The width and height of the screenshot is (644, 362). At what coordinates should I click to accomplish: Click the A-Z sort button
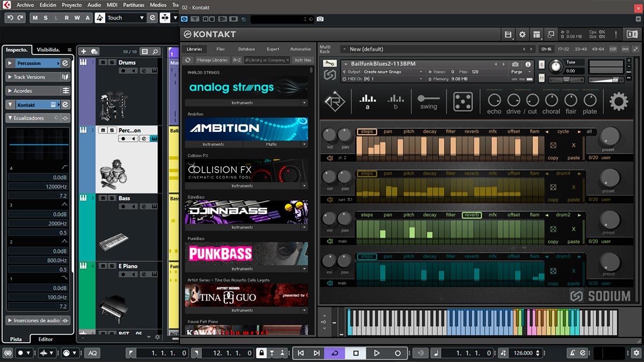coord(237,60)
